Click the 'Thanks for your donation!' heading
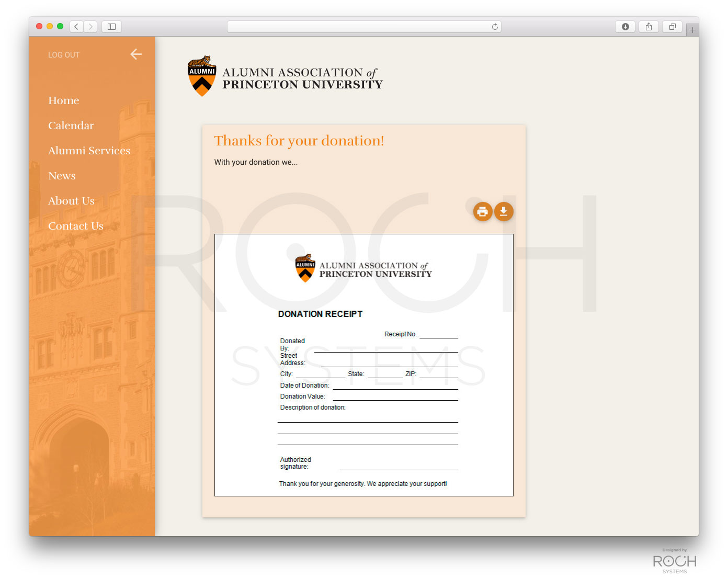This screenshot has height=578, width=728. coord(299,141)
